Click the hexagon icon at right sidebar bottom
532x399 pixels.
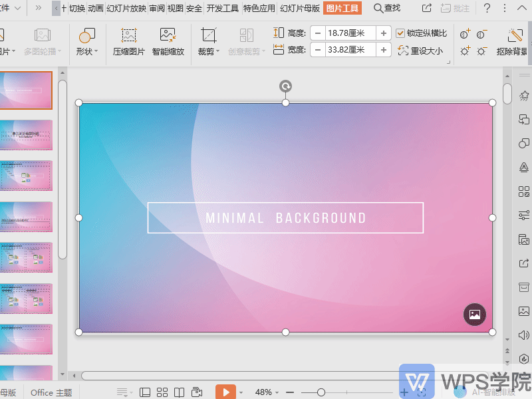(524, 358)
